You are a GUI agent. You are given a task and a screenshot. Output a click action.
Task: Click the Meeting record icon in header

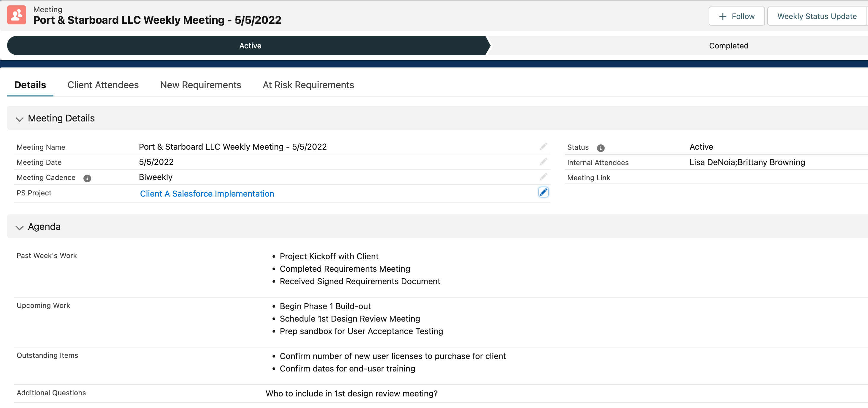(x=17, y=15)
